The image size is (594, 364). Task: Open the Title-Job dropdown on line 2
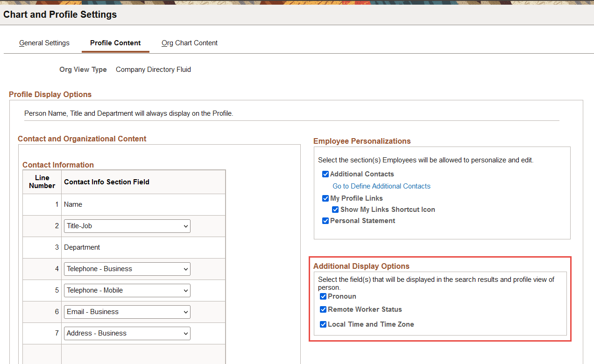[127, 226]
